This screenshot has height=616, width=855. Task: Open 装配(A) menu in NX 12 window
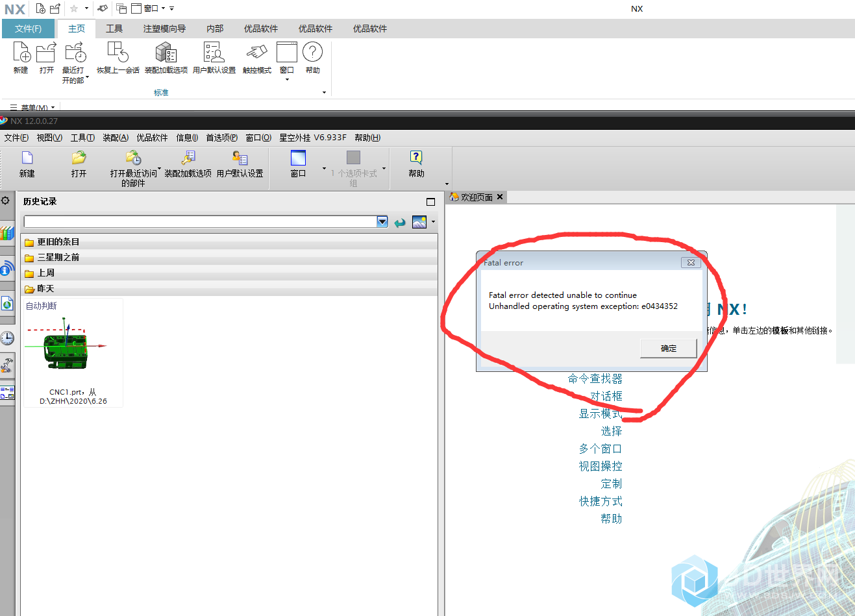(116, 138)
